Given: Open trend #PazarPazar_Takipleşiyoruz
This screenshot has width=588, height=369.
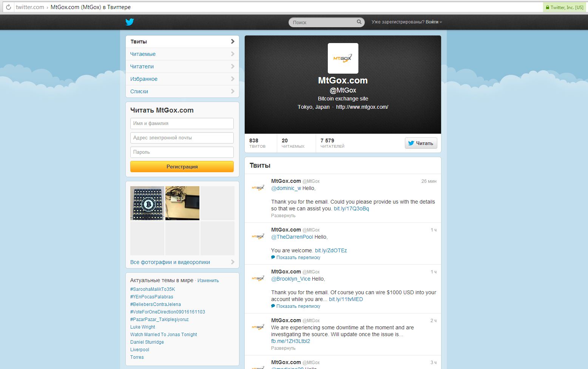Looking at the screenshot, I should pos(159,320).
